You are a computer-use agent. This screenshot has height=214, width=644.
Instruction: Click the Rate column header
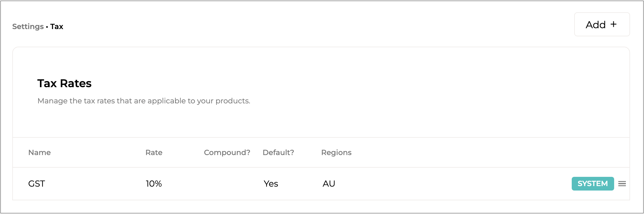pos(154,153)
